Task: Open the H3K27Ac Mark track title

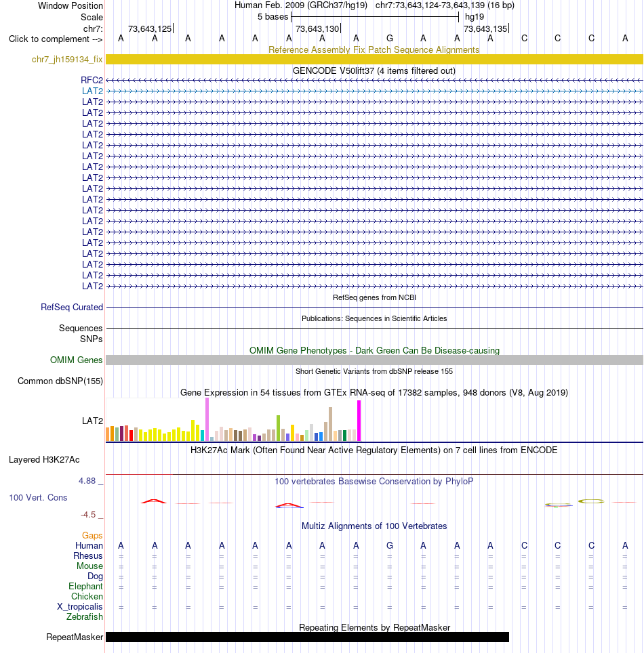Action: tap(374, 450)
